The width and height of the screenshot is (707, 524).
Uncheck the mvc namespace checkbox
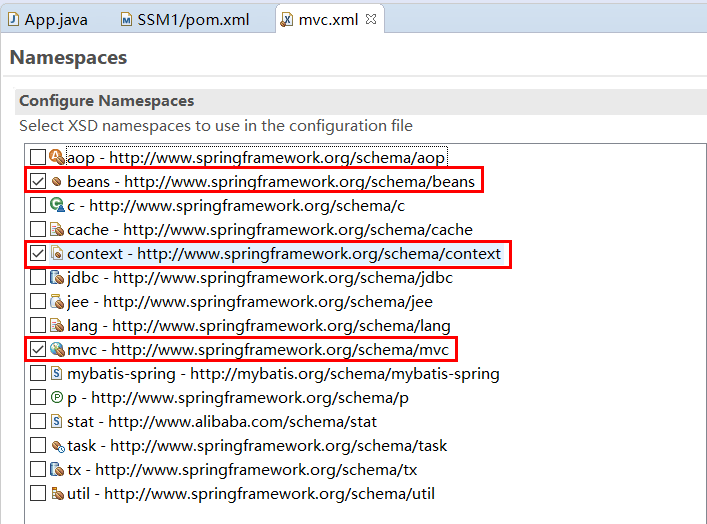point(38,349)
